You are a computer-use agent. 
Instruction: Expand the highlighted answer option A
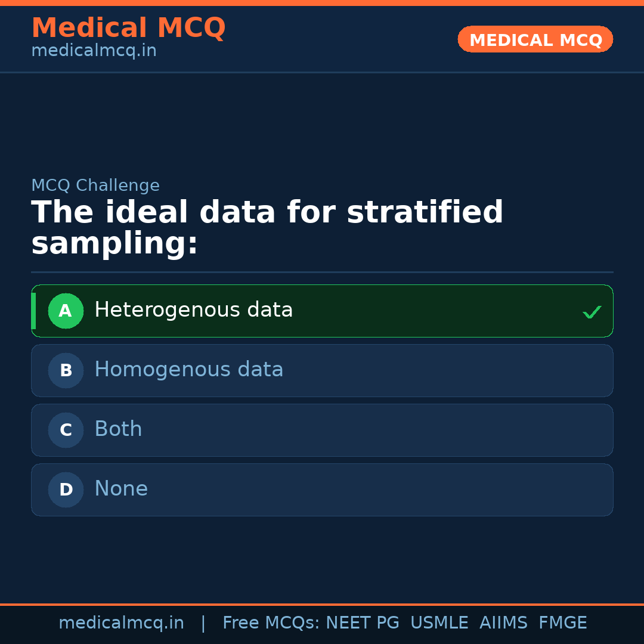point(322,311)
